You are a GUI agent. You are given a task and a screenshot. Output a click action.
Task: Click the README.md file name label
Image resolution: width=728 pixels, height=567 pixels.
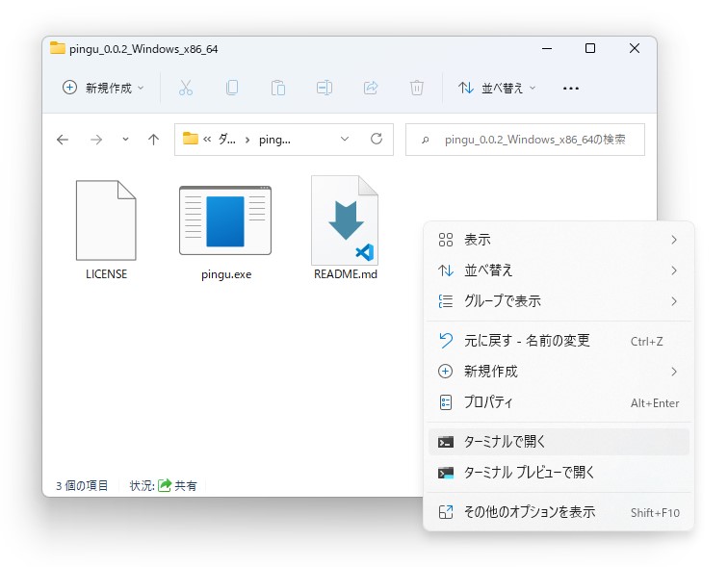pyautogui.click(x=346, y=274)
